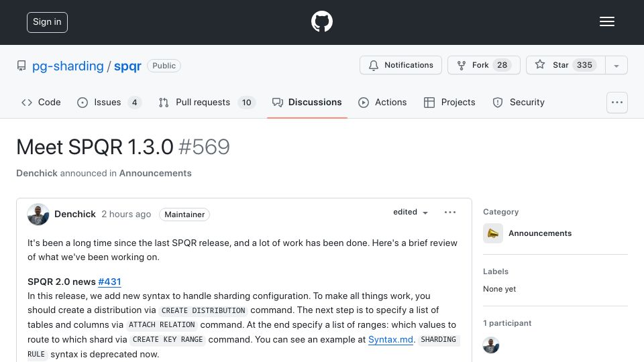The image size is (644, 362).
Task: Click the '2 hours ago' timestamp
Action: point(126,215)
